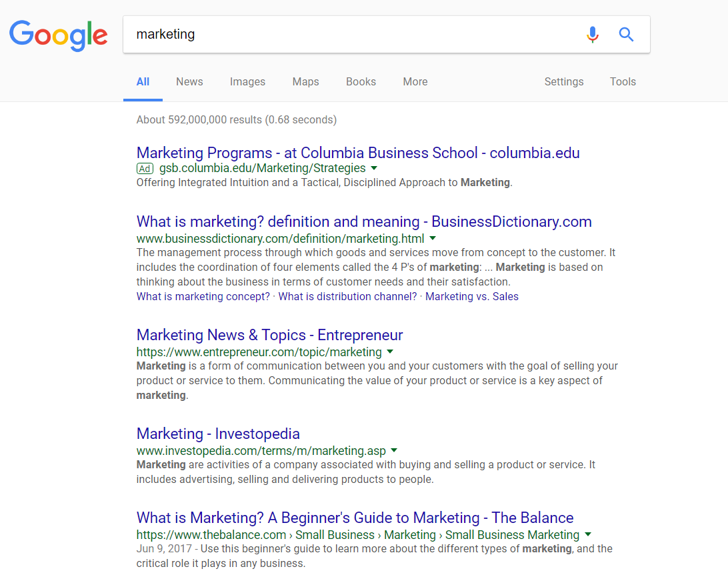Click the Ad badge label
728x579 pixels.
145,169
